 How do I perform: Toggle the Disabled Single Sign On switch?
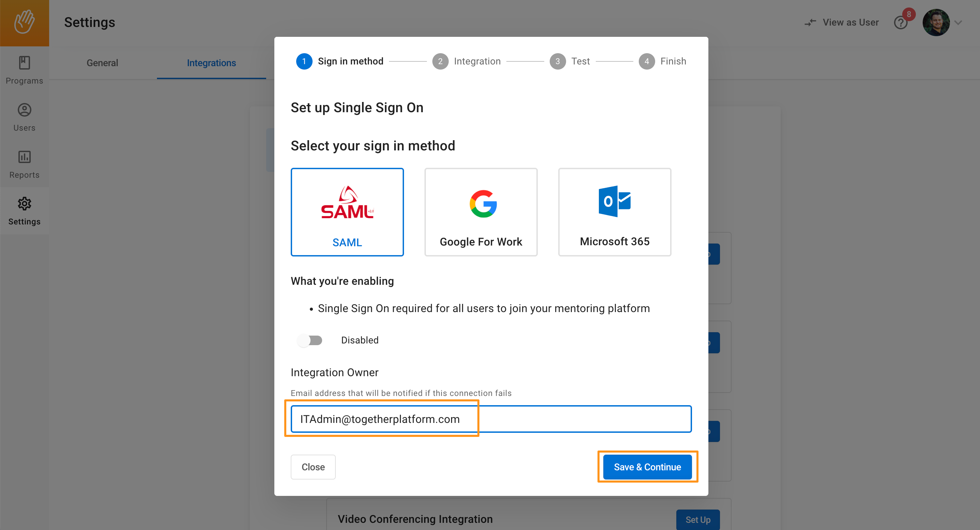[310, 340]
